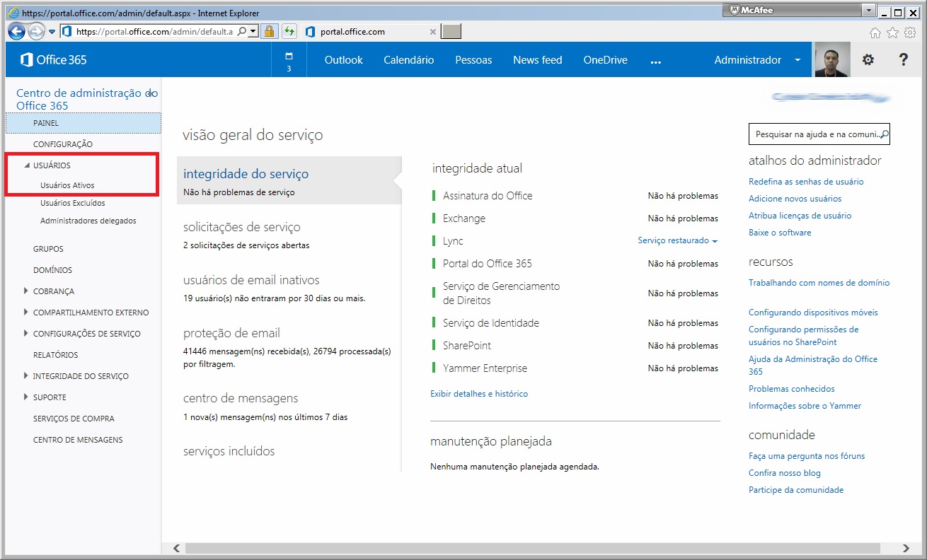
Task: Open OneDrive in the top navigation
Action: [x=606, y=60]
